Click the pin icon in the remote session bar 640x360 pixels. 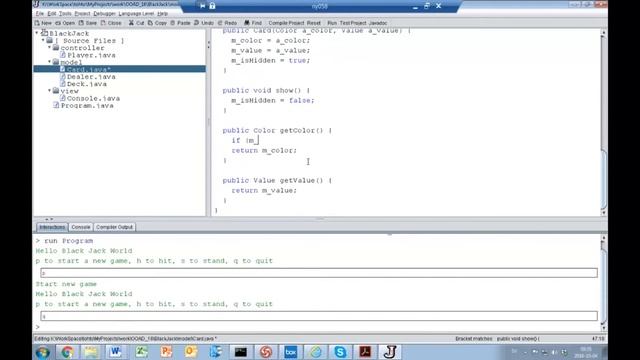pos(203,6)
